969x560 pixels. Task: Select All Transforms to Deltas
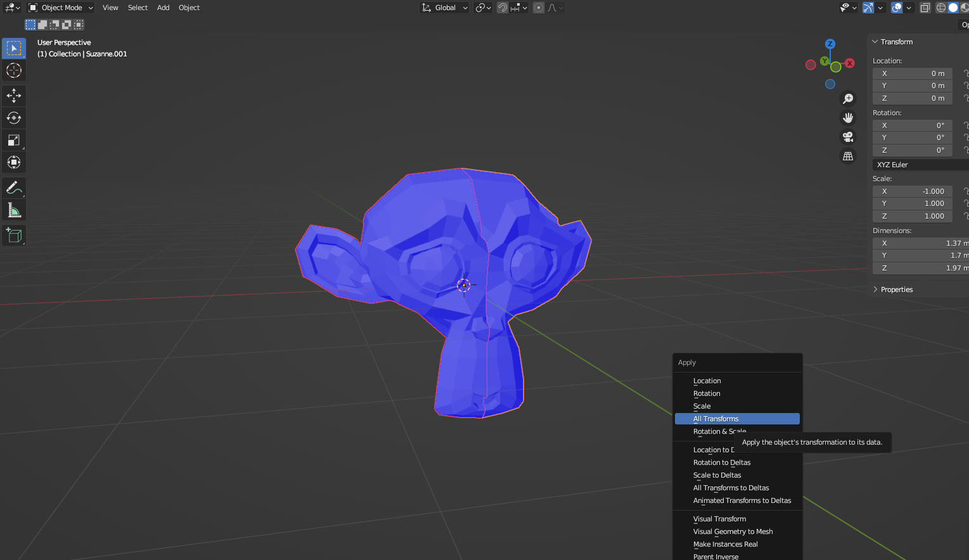click(737, 488)
